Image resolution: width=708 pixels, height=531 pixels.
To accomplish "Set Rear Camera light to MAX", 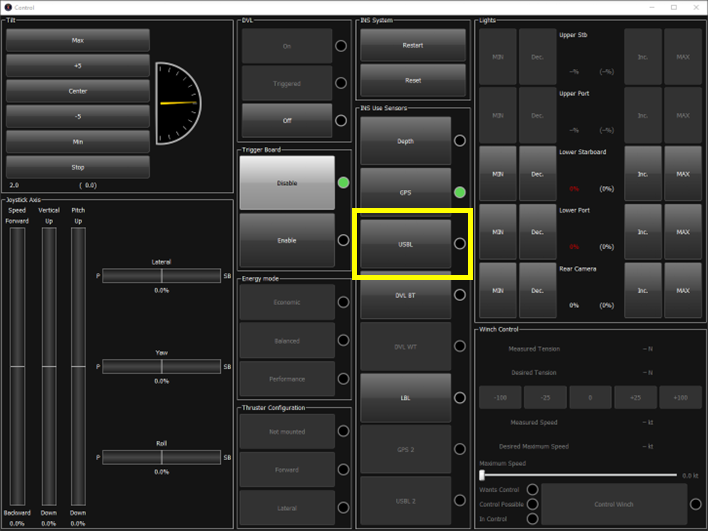I will [683, 290].
